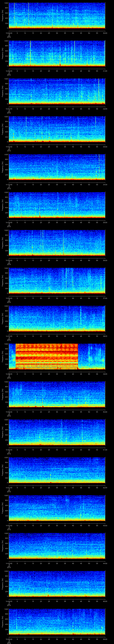This screenshot has height=644, width=114.
Task: Select the '14:31:00' start time label
Action: pyautogui.click(x=9, y=109)
